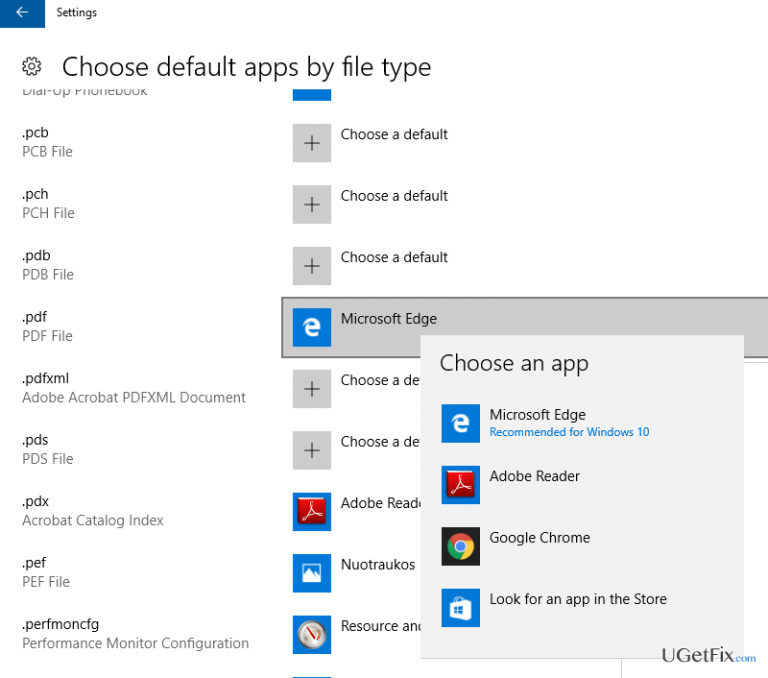Click the Choose default apps by file type heading
This screenshot has width=768, height=678.
246,67
